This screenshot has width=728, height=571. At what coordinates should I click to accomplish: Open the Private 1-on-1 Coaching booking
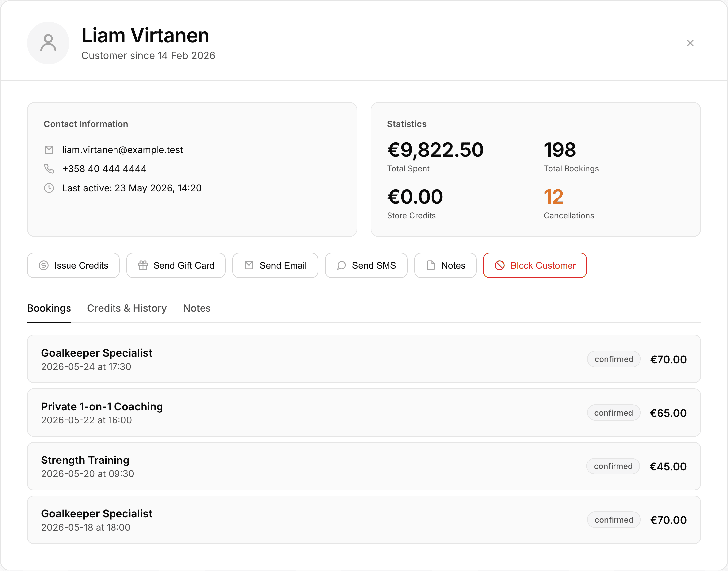pos(364,413)
